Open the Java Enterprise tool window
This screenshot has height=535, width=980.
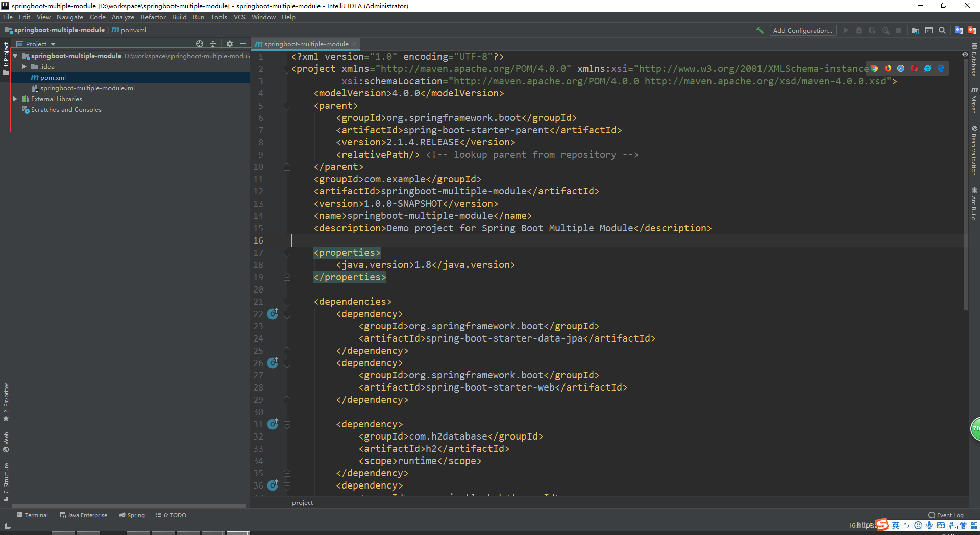click(x=83, y=515)
